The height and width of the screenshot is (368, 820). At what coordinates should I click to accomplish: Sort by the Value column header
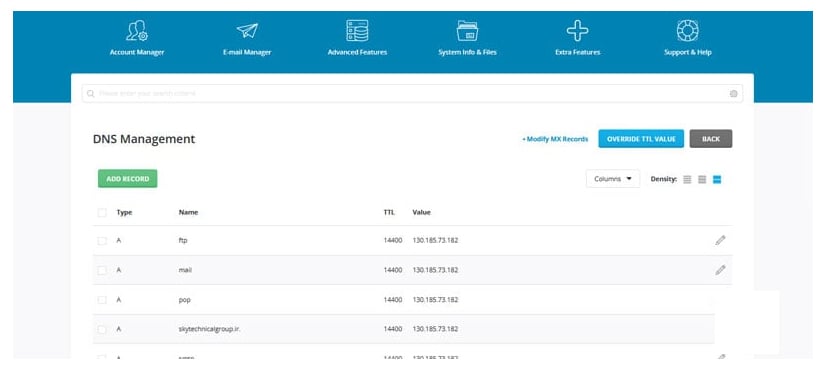[422, 213]
